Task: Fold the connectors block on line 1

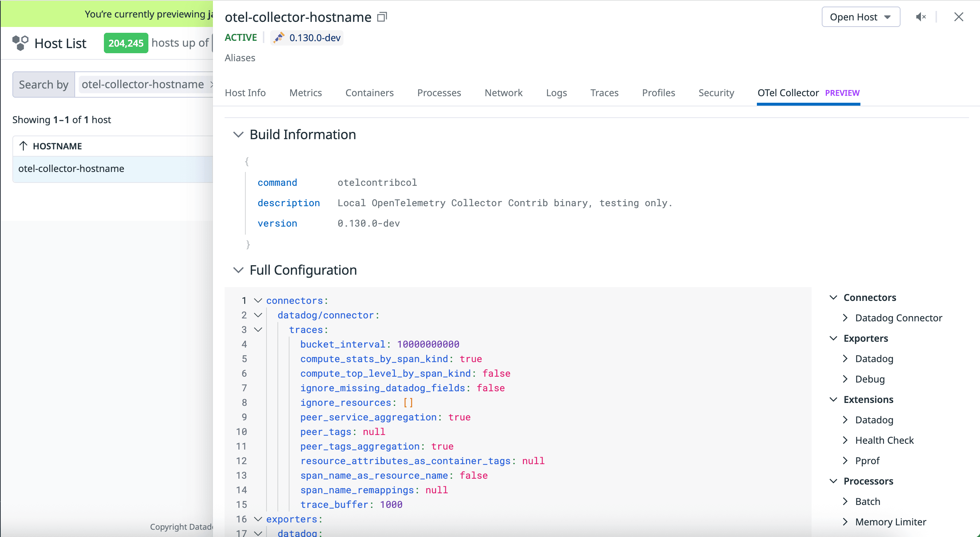Action: point(258,301)
